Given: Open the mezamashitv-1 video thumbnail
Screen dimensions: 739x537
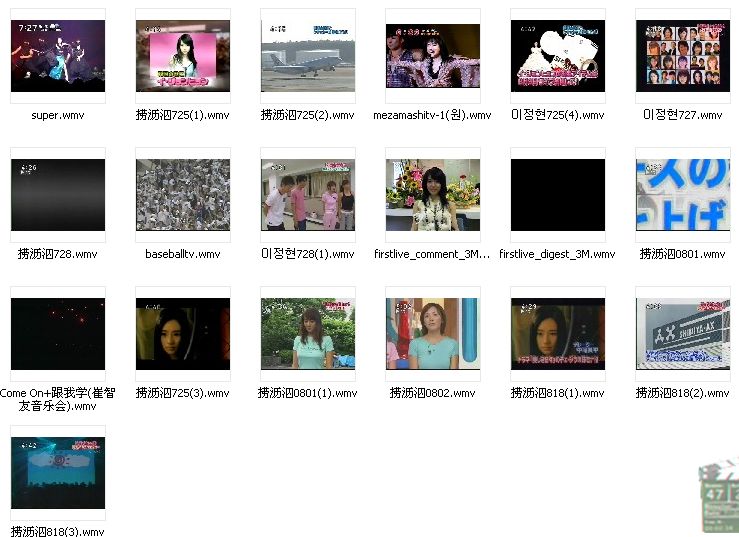Looking at the screenshot, I should tap(433, 57).
